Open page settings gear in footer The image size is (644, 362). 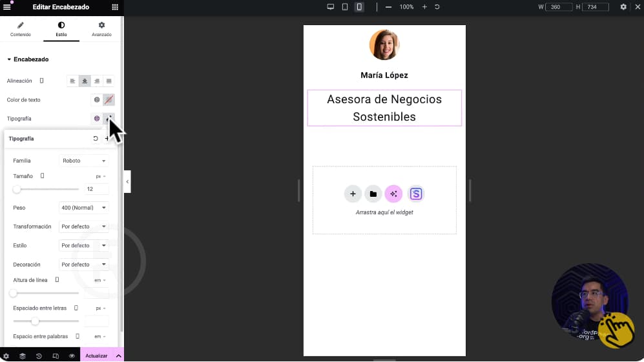[6, 356]
